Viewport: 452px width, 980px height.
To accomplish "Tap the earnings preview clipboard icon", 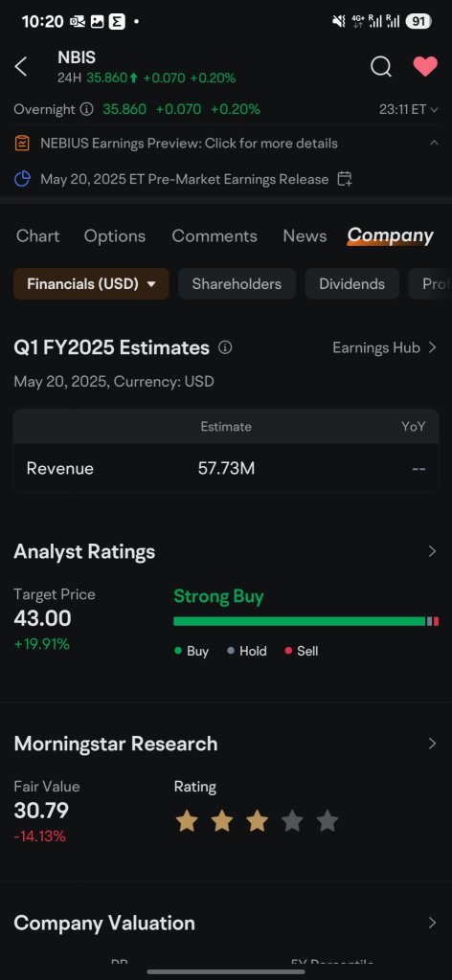I will 22,144.
